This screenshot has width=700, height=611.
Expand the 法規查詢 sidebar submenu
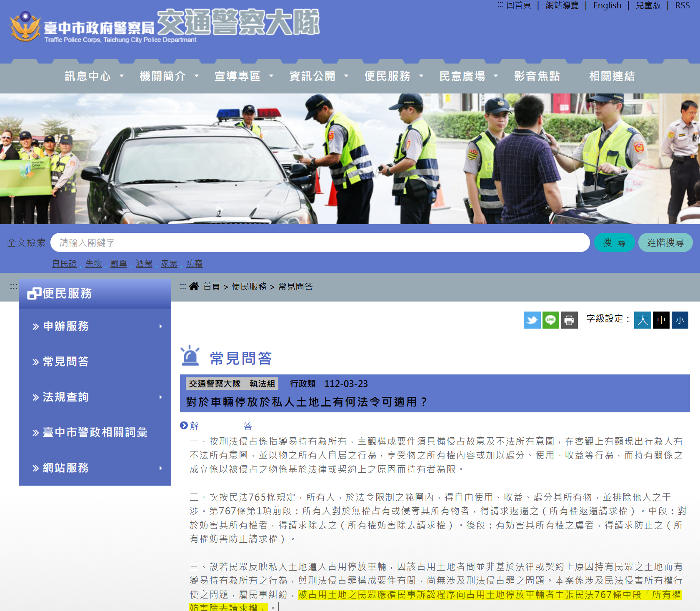pyautogui.click(x=160, y=397)
